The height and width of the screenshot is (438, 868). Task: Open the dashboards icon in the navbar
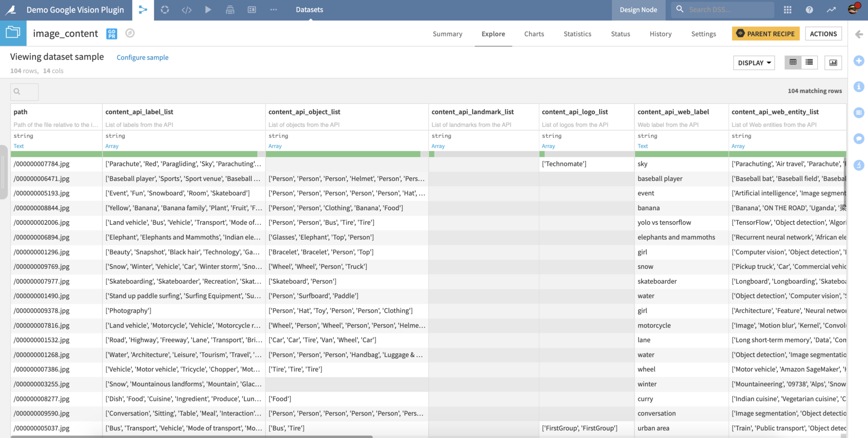click(x=252, y=9)
